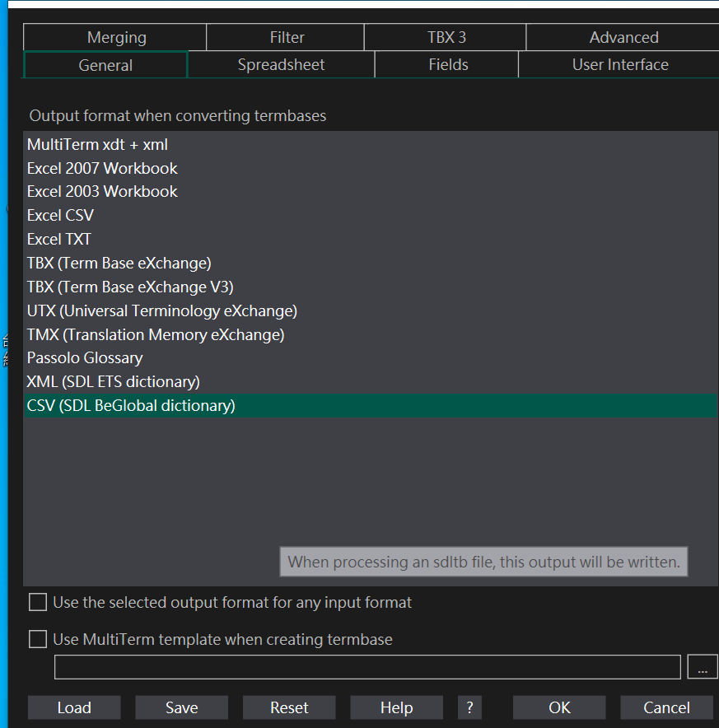Select Passolo Glossary output format
Viewport: 719px width, 728px height.
pos(84,358)
